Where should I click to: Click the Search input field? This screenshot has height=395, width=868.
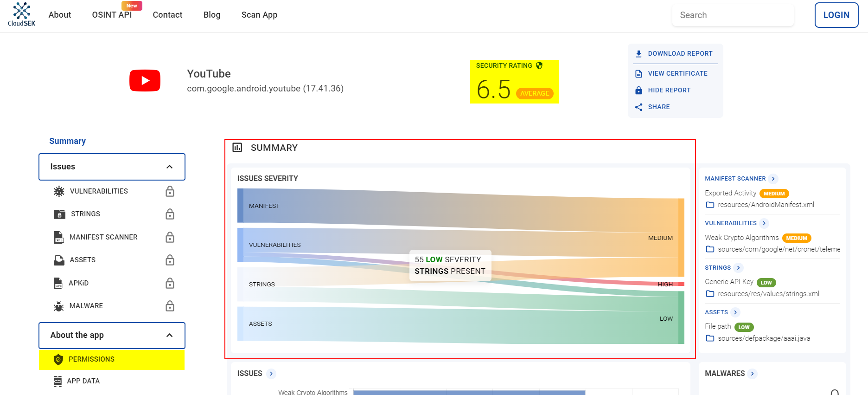(x=733, y=15)
